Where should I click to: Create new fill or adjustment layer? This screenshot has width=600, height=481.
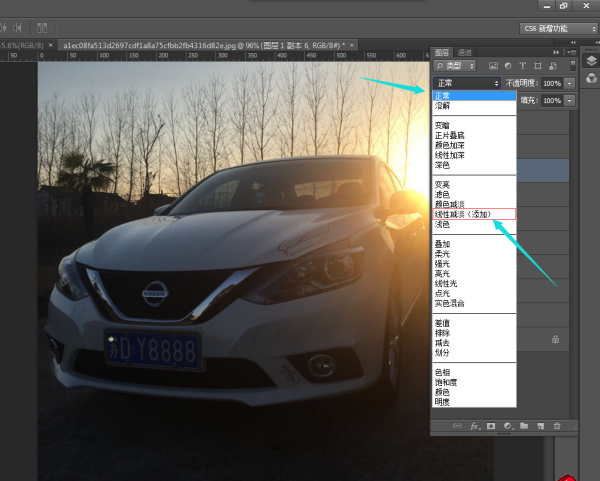tap(508, 426)
